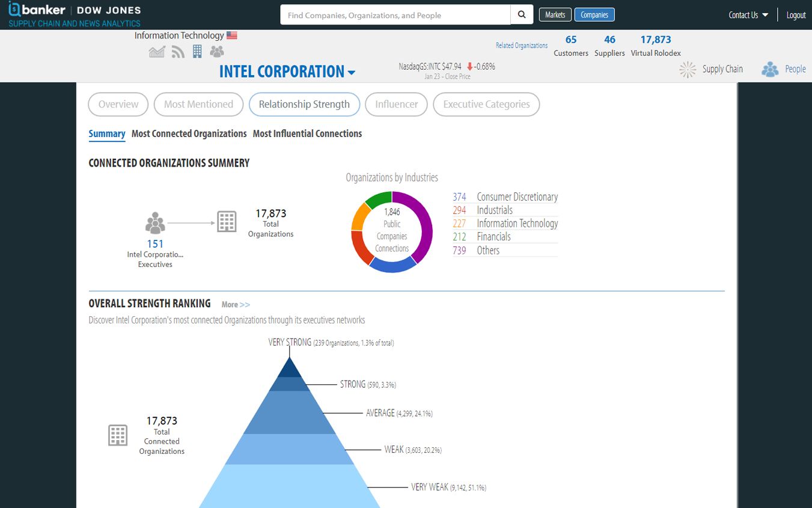This screenshot has height=508, width=812.
Task: Select the building icon in header
Action: click(197, 52)
